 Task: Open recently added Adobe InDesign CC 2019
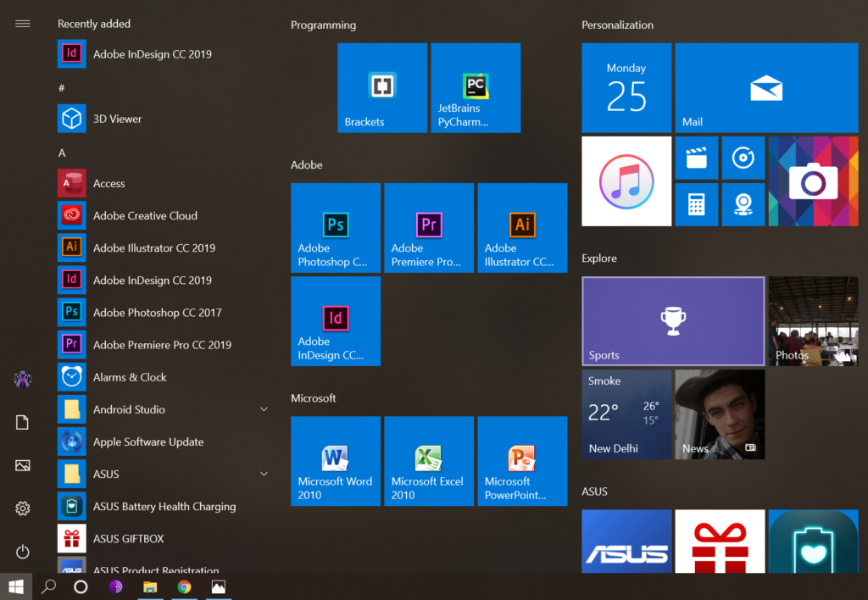coord(164,54)
